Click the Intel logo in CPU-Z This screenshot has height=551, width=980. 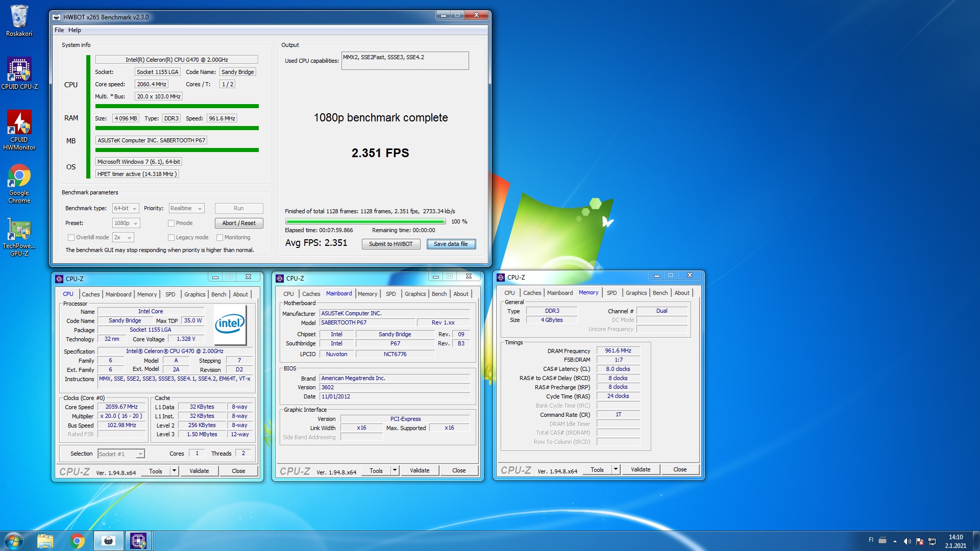tap(230, 325)
